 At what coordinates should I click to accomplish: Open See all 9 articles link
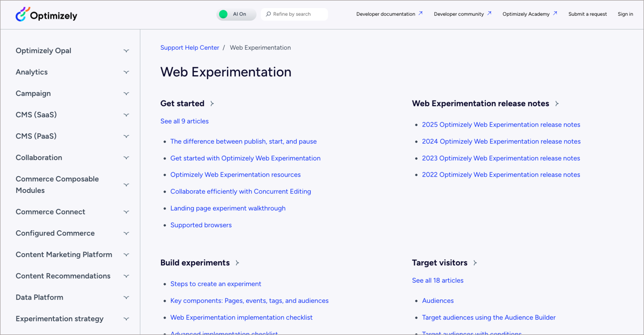point(184,121)
